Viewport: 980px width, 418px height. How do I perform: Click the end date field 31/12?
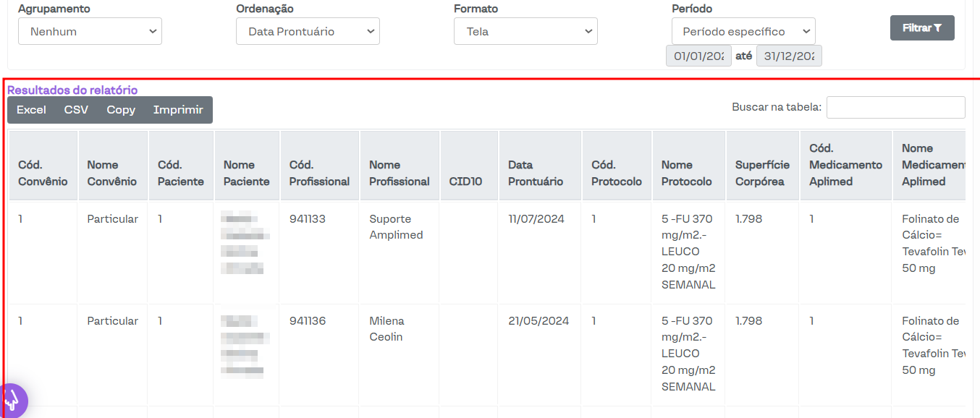[789, 56]
